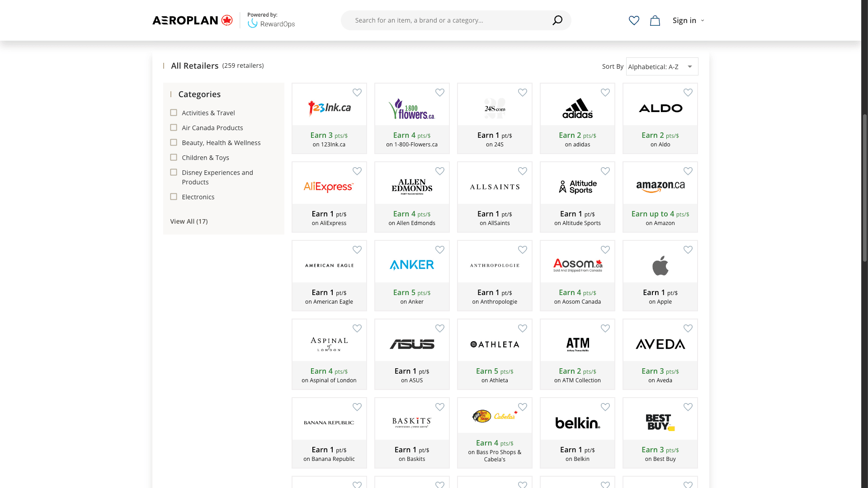Click the Apple logo card

660,265
